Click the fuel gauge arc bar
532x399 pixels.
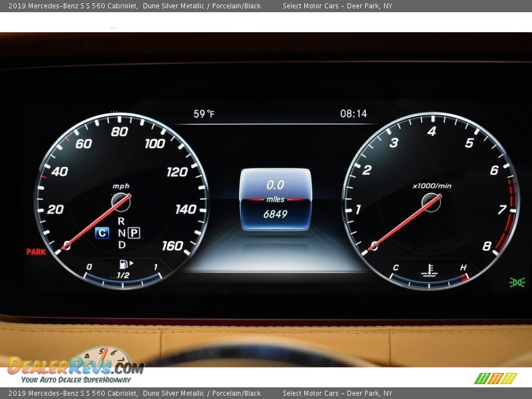pyautogui.click(x=122, y=280)
